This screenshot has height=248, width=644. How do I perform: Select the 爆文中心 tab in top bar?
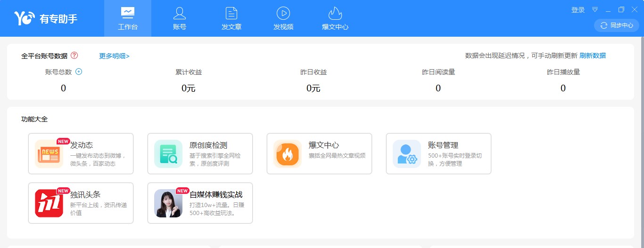pyautogui.click(x=335, y=18)
